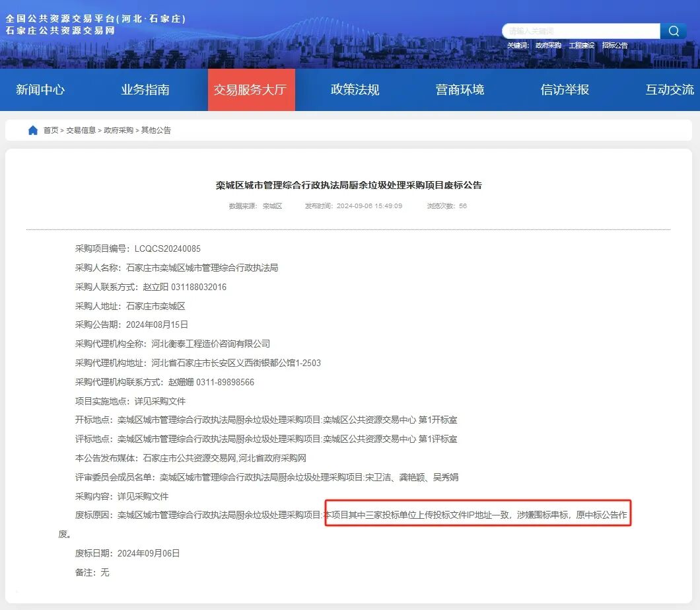The width and height of the screenshot is (700, 610).
Task: Focus the keyword search input field
Action: (x=581, y=31)
